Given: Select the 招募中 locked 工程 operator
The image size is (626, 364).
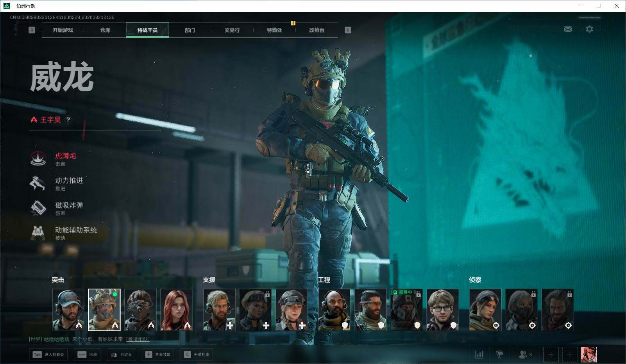Looking at the screenshot, I should (x=407, y=310).
